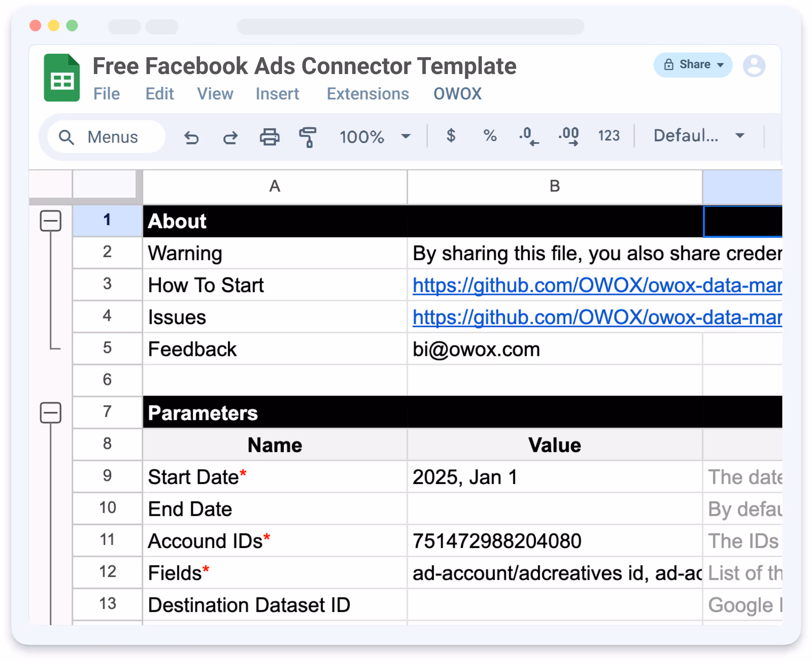Open the 100% zoom dropdown
This screenshot has width=812, height=661.
[x=374, y=137]
